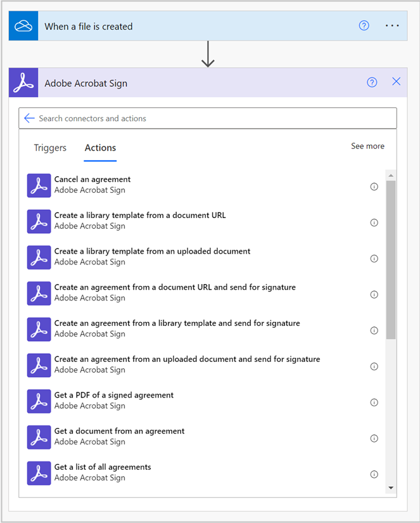Click the actions list scrollbar thumb
Screen dimensions: 420x523
[x=391, y=260]
